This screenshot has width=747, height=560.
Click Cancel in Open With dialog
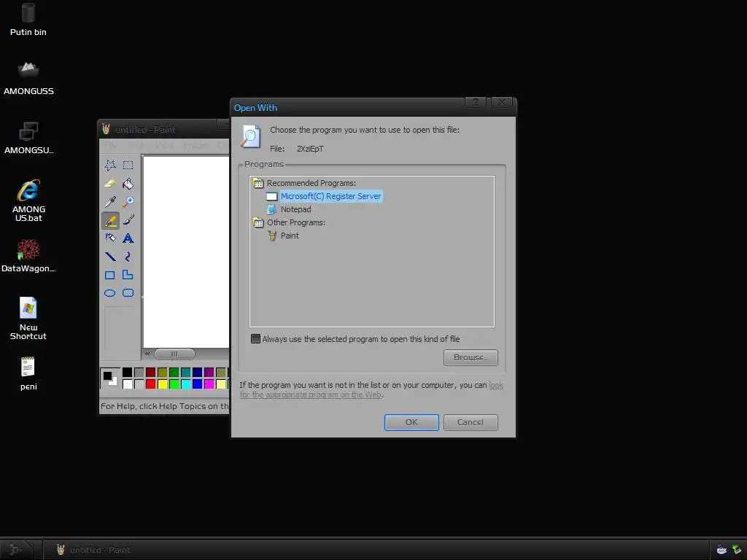471,422
